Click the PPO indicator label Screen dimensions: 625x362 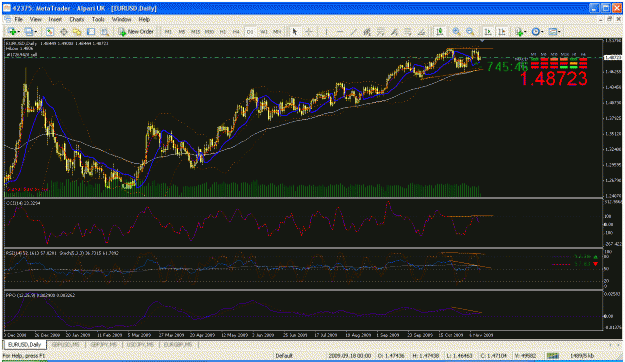(40, 295)
